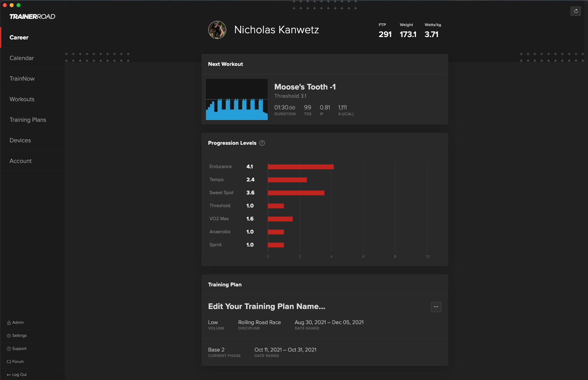This screenshot has width=588, height=380.
Task: Open the Progression Levels help icon
Action: pos(262,143)
